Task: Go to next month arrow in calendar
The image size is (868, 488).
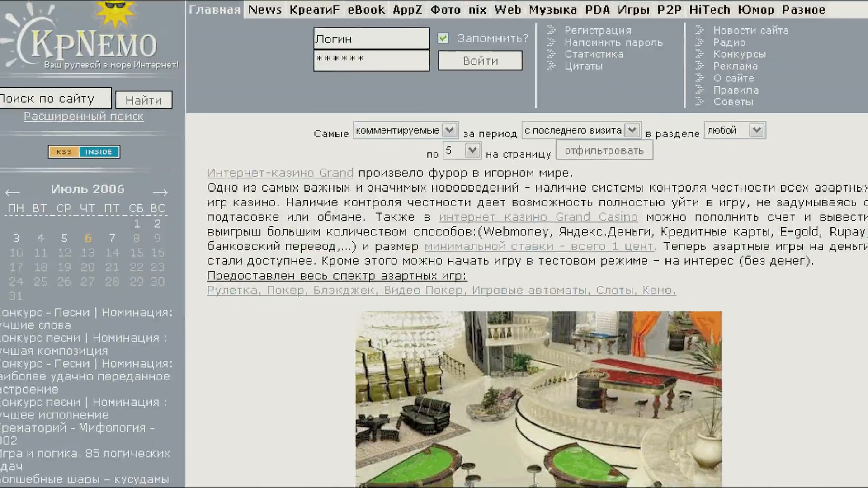Action: [160, 192]
